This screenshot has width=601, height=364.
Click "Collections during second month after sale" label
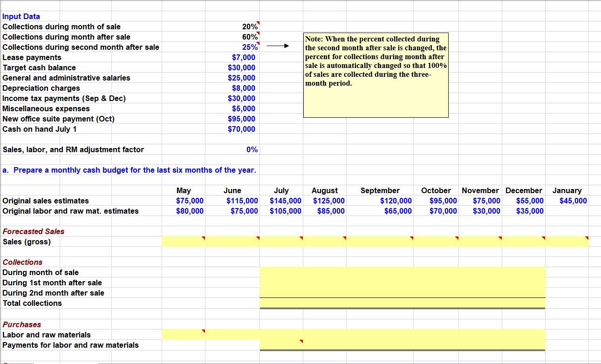point(81,47)
